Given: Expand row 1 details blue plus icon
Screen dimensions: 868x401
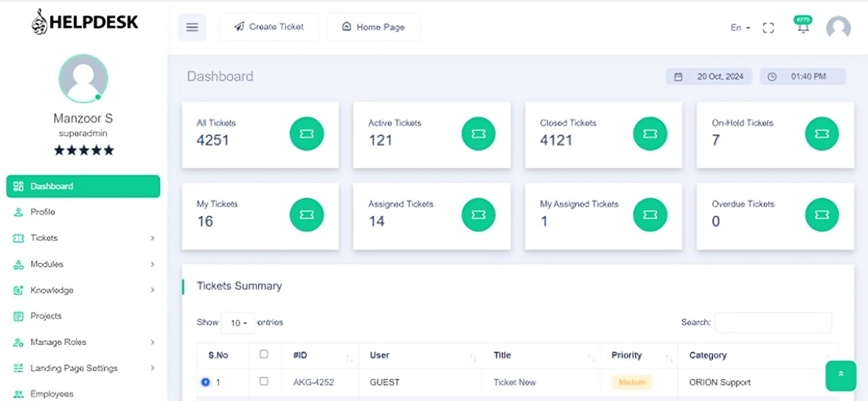Looking at the screenshot, I should click(205, 381).
